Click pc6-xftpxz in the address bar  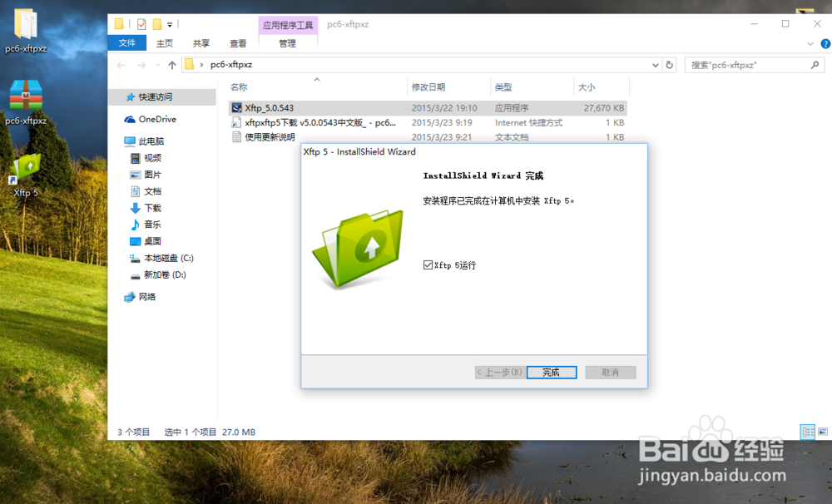(x=231, y=65)
